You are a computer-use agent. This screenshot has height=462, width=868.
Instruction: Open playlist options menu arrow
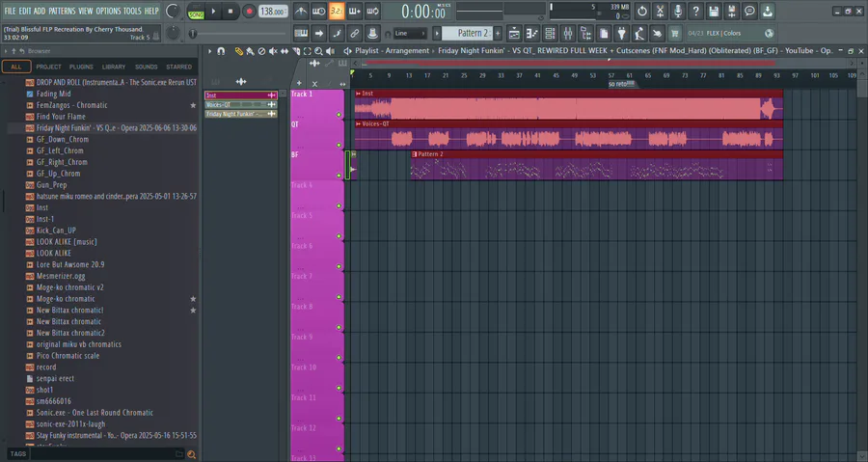pos(210,51)
